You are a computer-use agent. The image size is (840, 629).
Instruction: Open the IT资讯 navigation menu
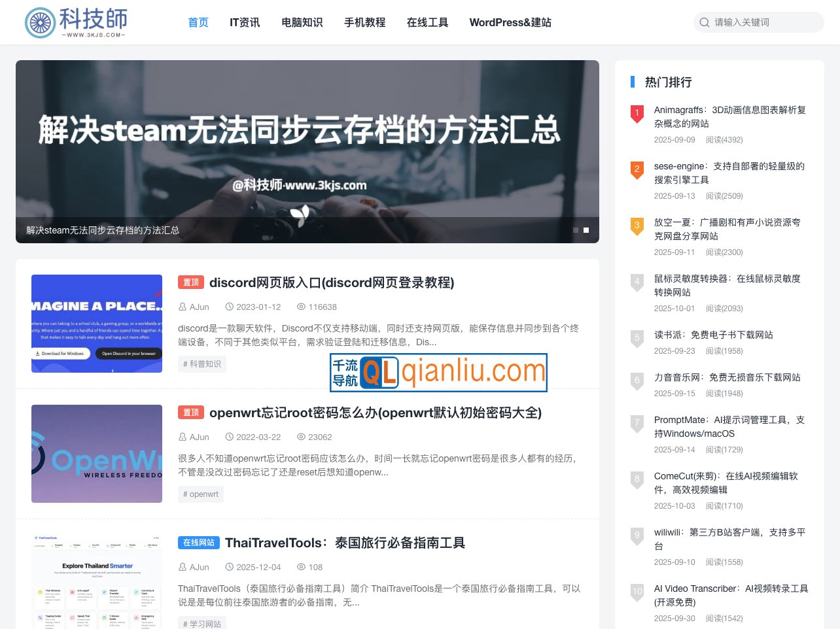point(244,22)
